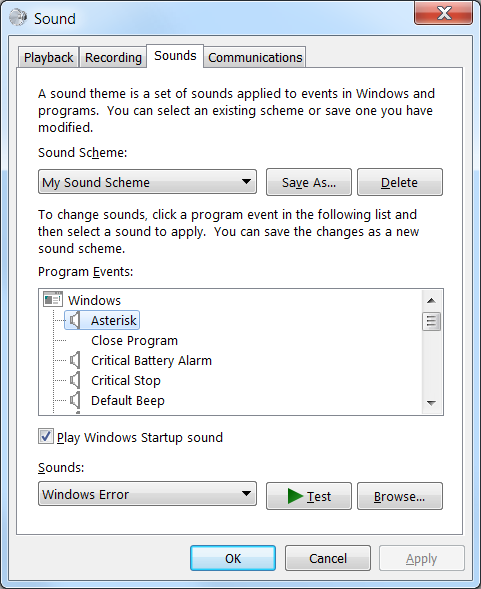Click the Windows category icon in Program Events
Image resolution: width=481 pixels, height=589 pixels.
click(x=53, y=299)
